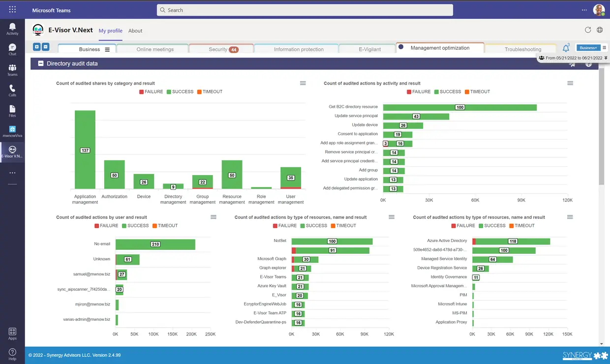Toggle SUCCESS legend in actions by user chart

coord(135,226)
